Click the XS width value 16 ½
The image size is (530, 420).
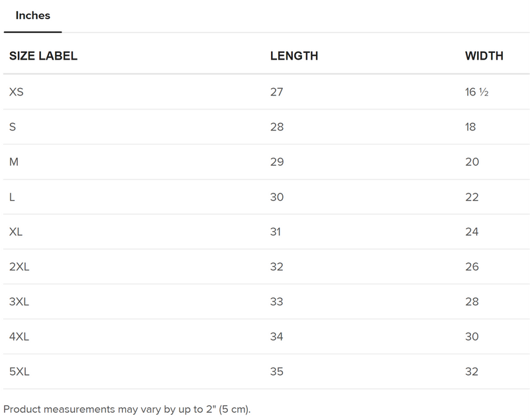[476, 92]
